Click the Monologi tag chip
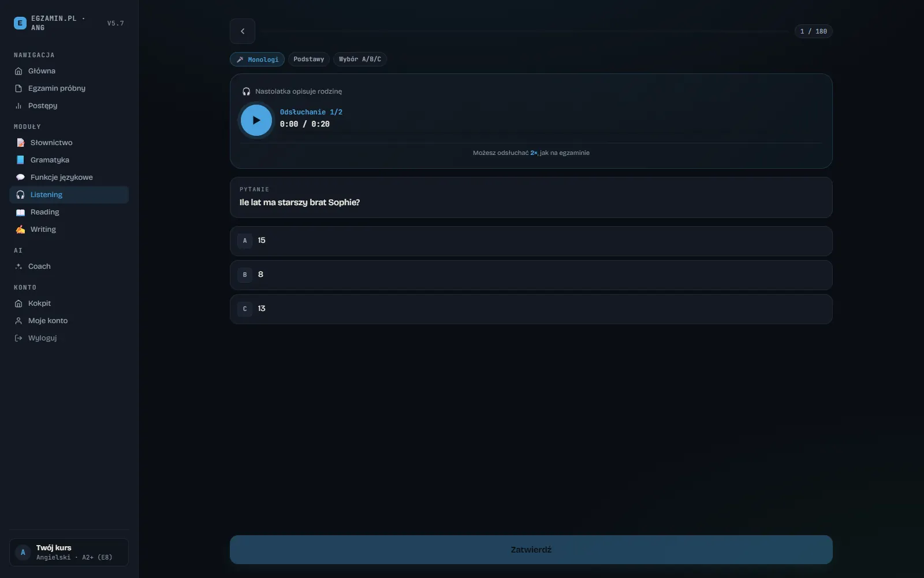Viewport: 924px width, 578px height. click(257, 60)
